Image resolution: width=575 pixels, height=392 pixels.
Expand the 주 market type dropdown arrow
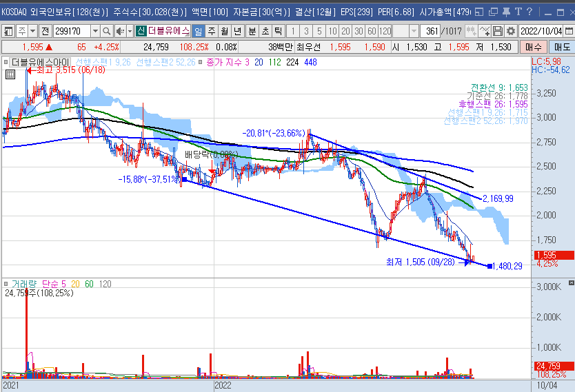32,31
